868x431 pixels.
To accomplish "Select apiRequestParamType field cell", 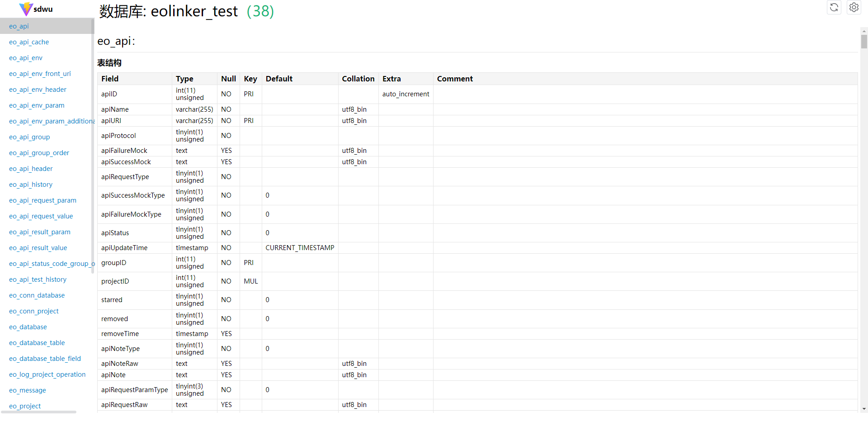I will click(135, 390).
